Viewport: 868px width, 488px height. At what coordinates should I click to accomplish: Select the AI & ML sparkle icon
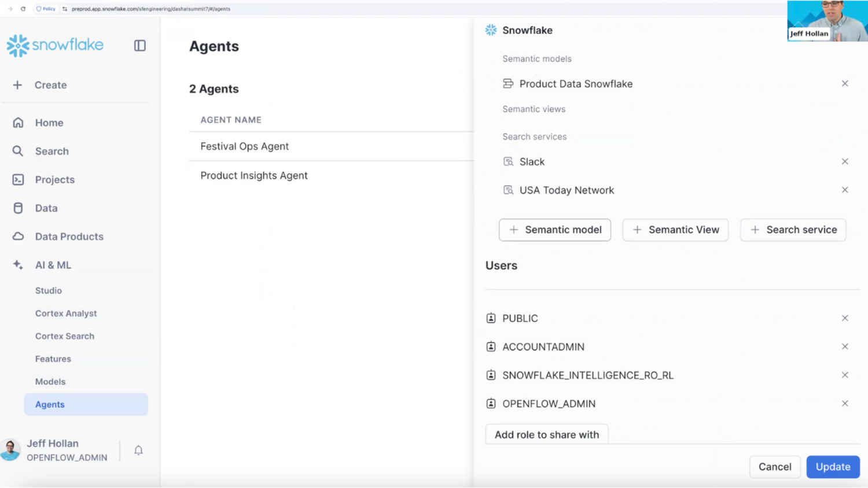click(x=17, y=264)
